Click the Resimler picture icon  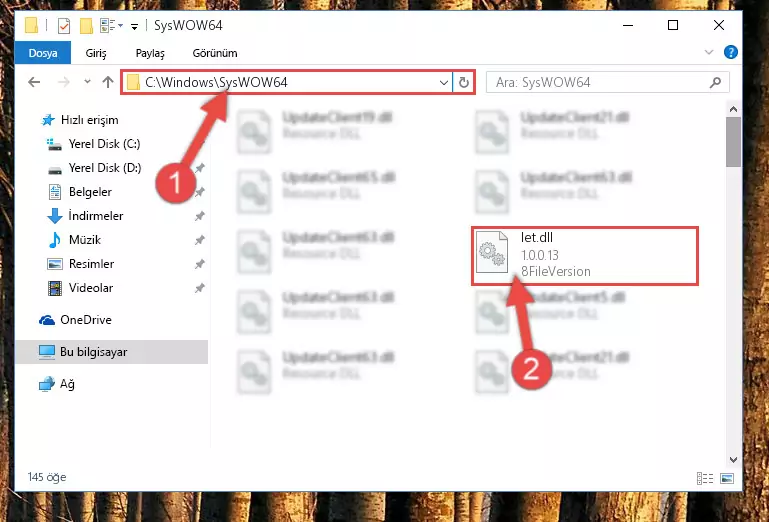click(x=54, y=264)
